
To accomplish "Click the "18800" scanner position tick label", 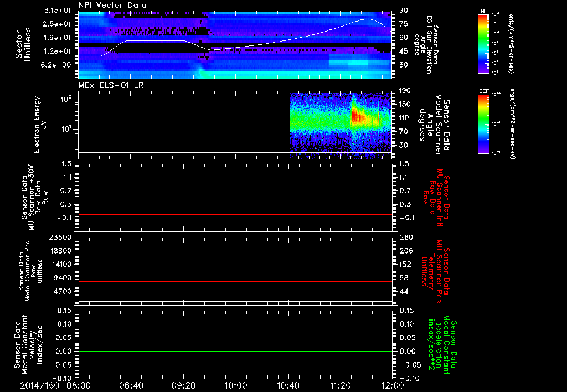I will pos(60,251).
